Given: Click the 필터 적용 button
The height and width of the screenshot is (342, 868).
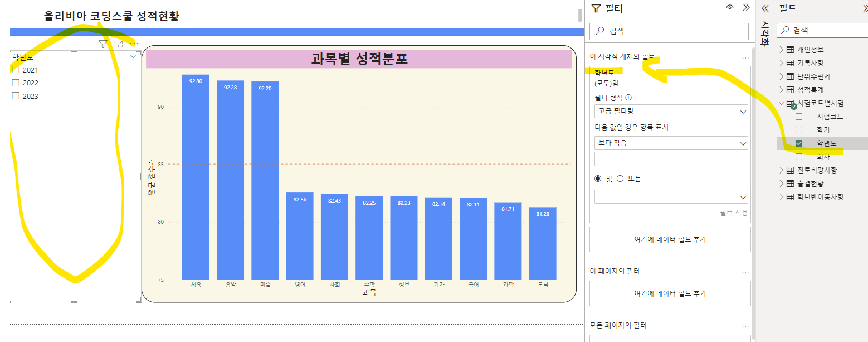Looking at the screenshot, I should tap(734, 213).
